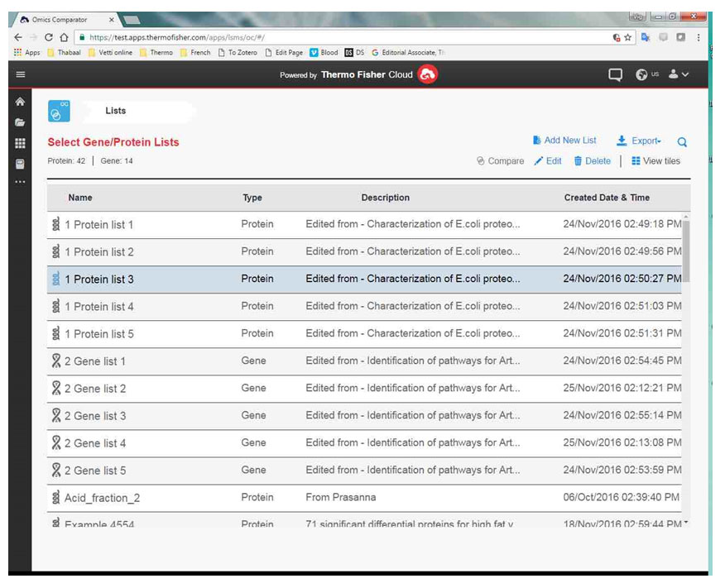Click the search magnifier icon
This screenshot has height=588, width=725.
point(682,141)
